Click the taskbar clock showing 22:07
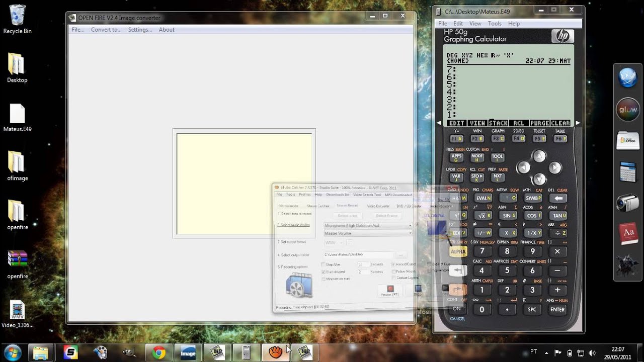Image resolution: width=644 pixels, height=362 pixels. pyautogui.click(x=618, y=353)
